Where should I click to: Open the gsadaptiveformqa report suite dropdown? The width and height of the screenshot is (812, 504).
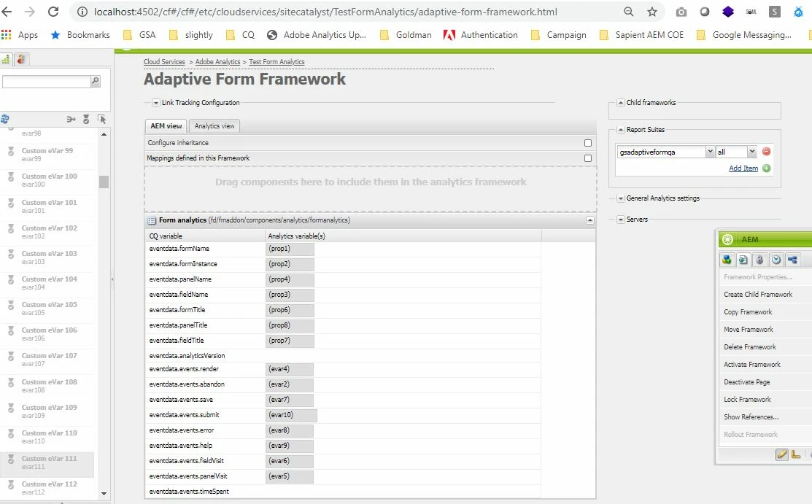[710, 152]
